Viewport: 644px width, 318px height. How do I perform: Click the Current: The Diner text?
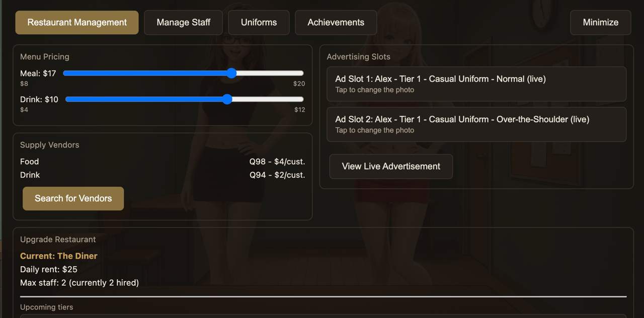(x=59, y=256)
